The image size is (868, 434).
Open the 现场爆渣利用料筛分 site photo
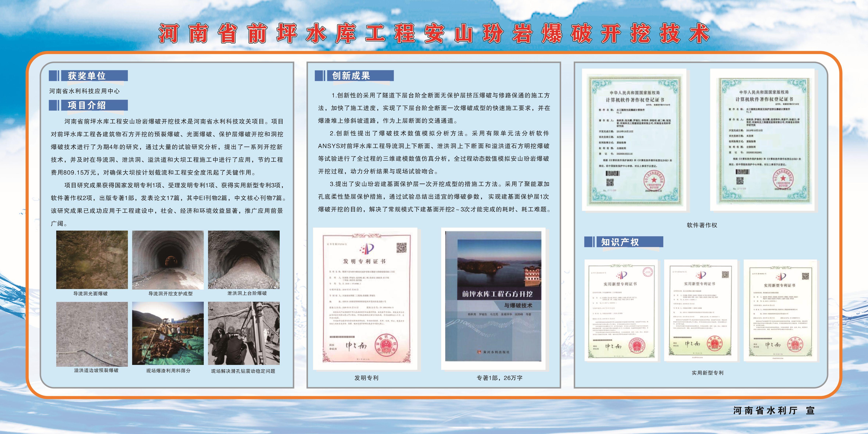pos(168,333)
